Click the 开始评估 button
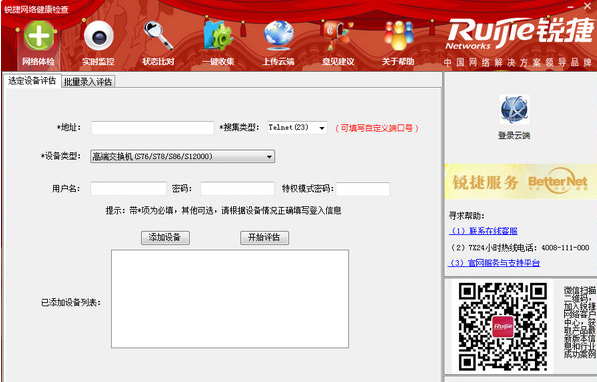 tap(264, 238)
